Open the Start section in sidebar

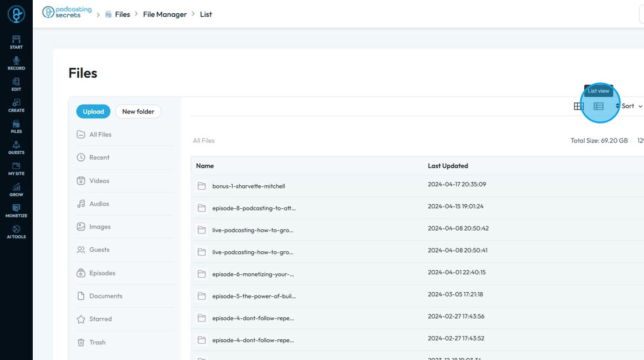16,43
